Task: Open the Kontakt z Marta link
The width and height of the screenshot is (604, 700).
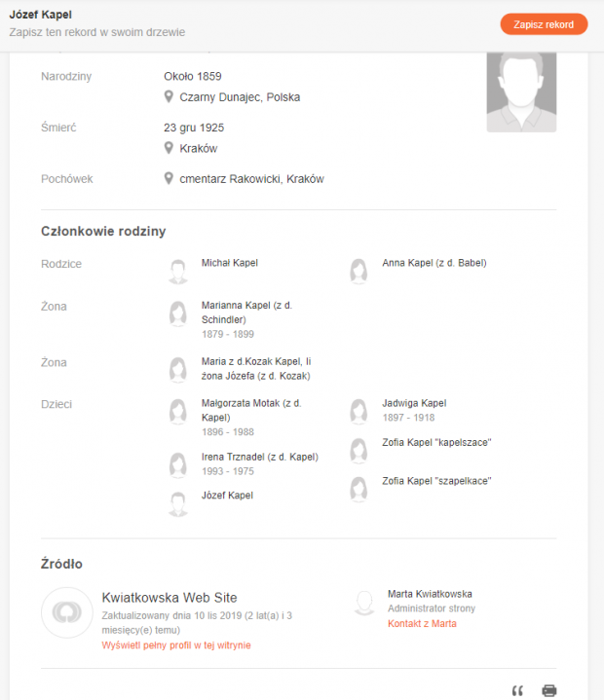Action: click(x=422, y=623)
